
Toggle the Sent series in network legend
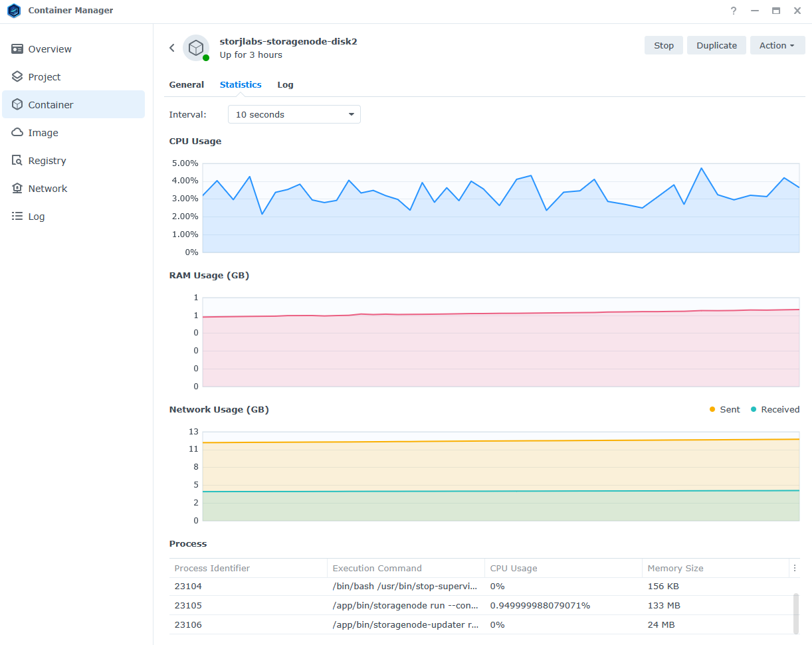coord(724,410)
